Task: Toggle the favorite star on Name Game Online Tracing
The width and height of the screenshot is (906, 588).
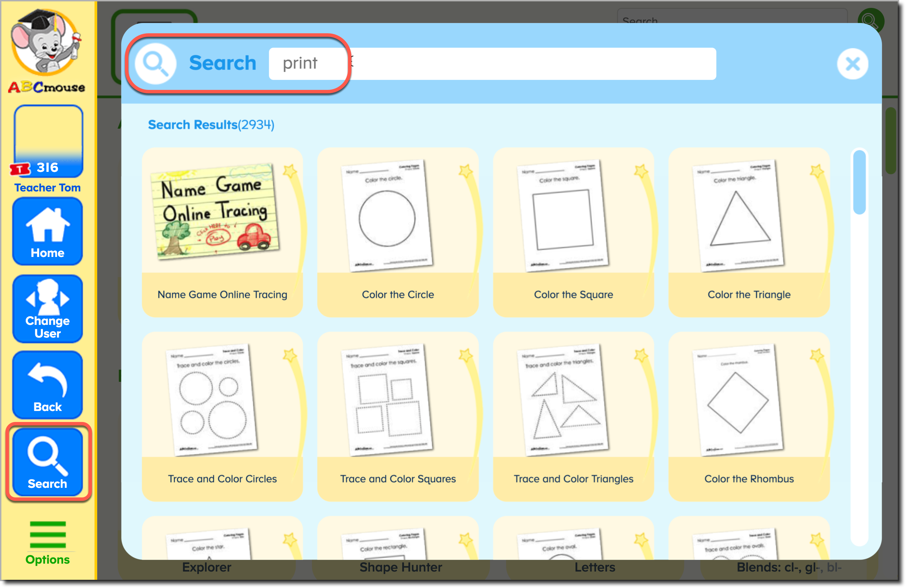Action: pyautogui.click(x=290, y=172)
